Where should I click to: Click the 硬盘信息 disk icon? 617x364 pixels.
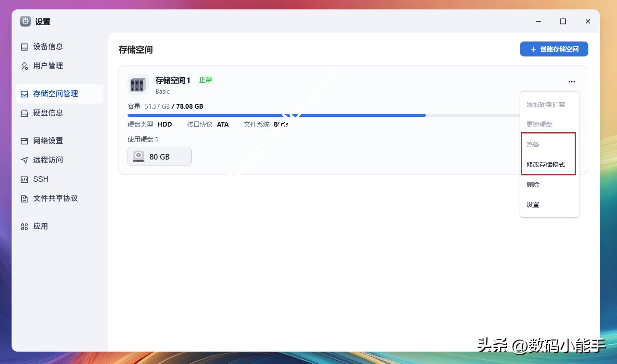pos(24,113)
